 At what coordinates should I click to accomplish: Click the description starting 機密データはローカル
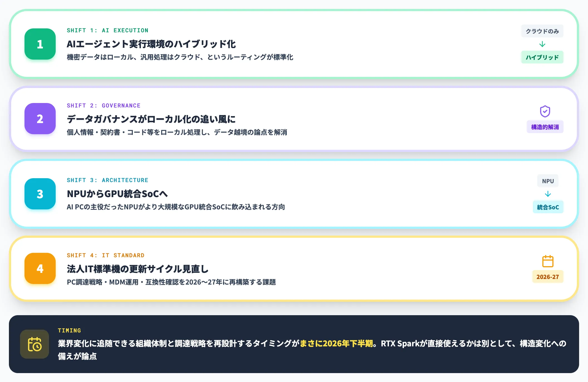[180, 57]
